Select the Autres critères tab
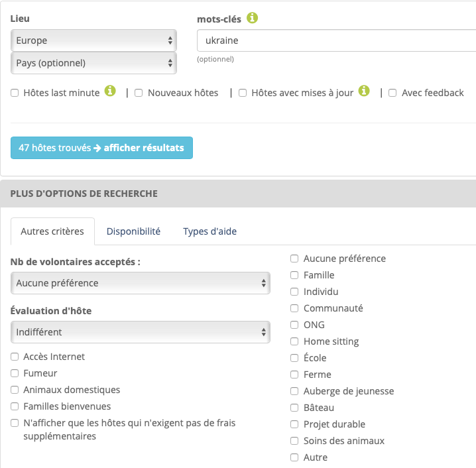 pos(52,231)
